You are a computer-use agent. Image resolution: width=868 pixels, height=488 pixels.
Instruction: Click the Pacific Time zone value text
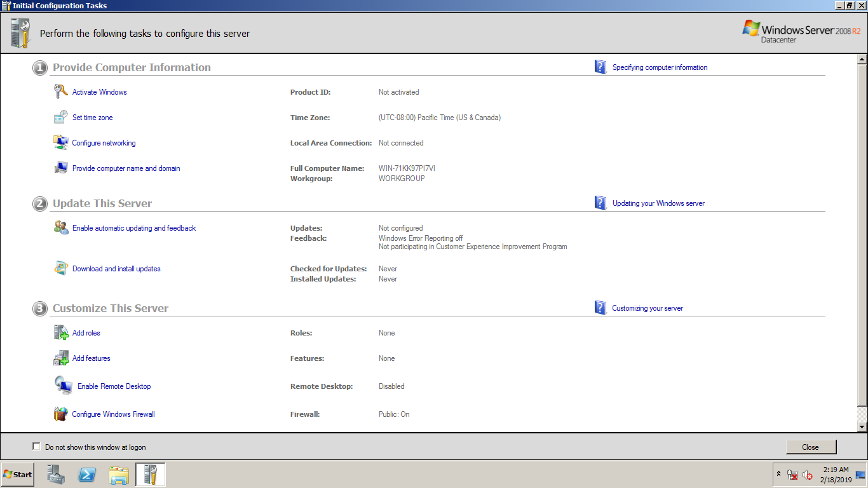click(x=440, y=118)
